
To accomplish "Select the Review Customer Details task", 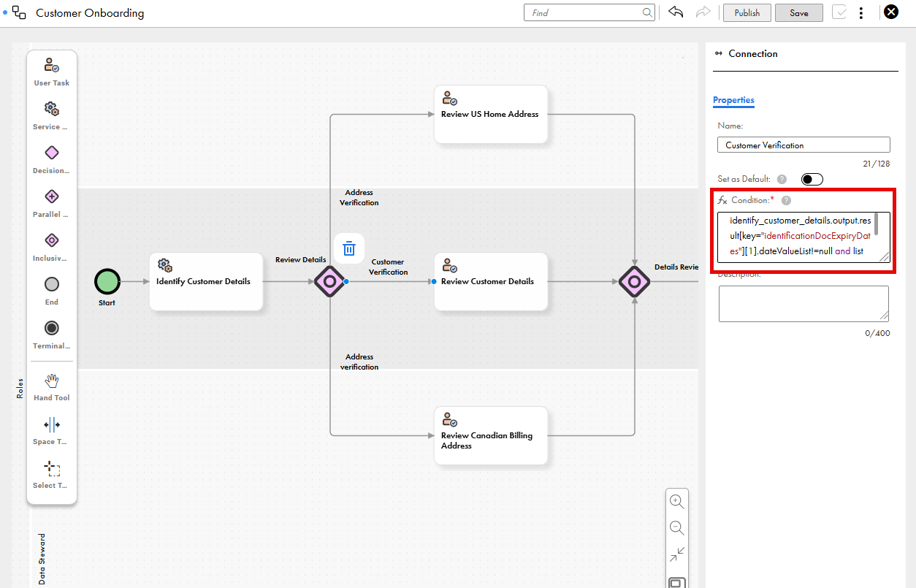I will coord(491,281).
